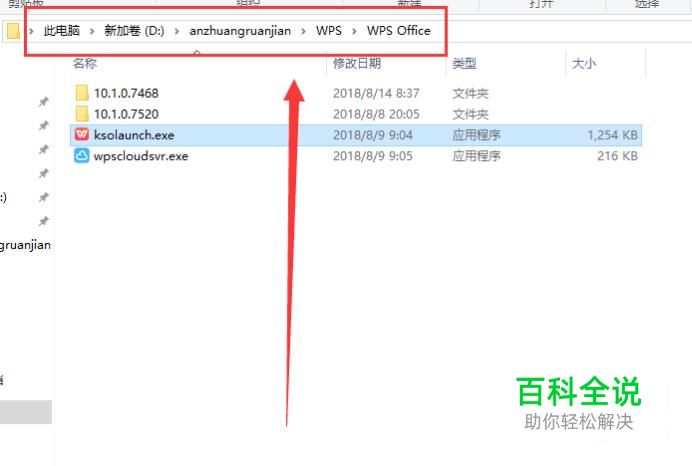Expand the chevron after 此电脑 in the breadcrumb
Screen dimensions: 692x466
[x=92, y=31]
